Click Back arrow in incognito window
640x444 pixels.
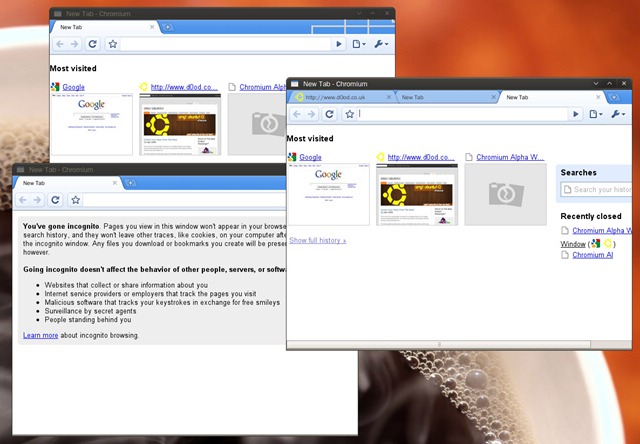(x=23, y=200)
